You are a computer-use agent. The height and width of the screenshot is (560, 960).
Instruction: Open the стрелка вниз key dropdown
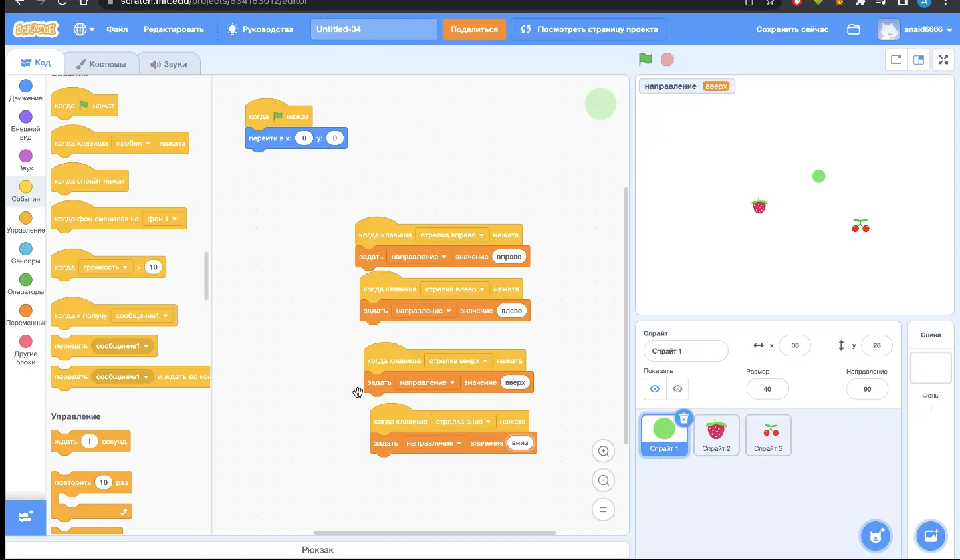click(x=463, y=422)
